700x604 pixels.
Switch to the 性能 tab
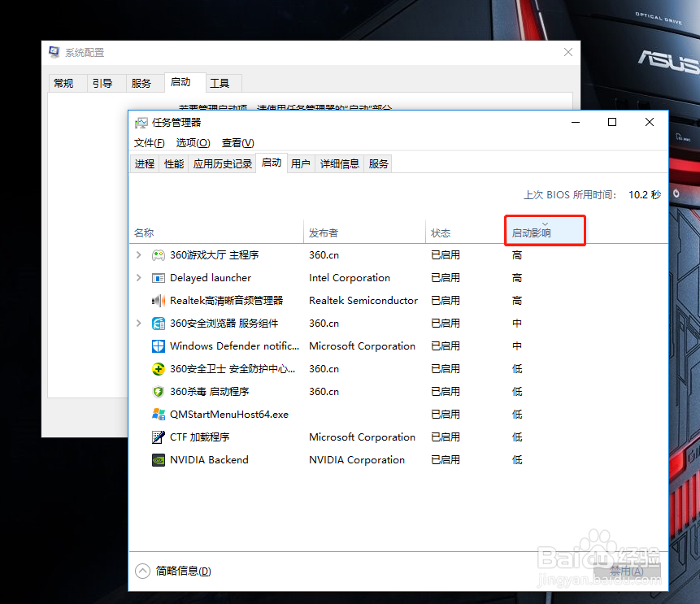click(174, 164)
